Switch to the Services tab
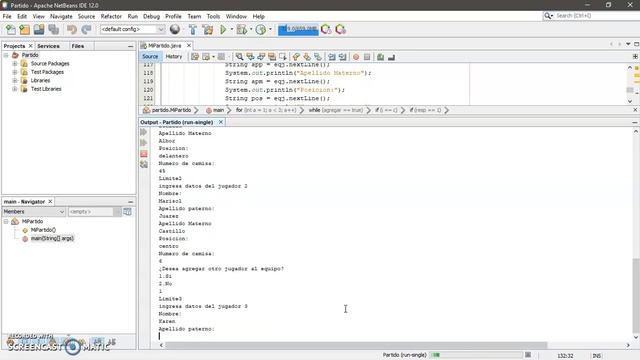Image resolution: width=640 pixels, height=360 pixels. coord(48,46)
